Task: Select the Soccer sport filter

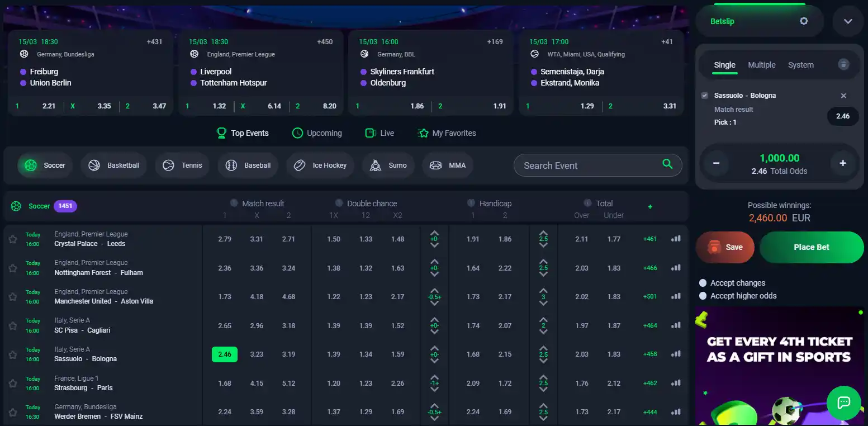Action: 45,165
